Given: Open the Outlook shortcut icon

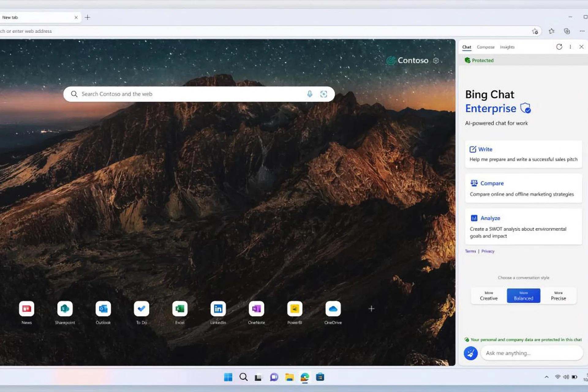Looking at the screenshot, I should point(103,309).
